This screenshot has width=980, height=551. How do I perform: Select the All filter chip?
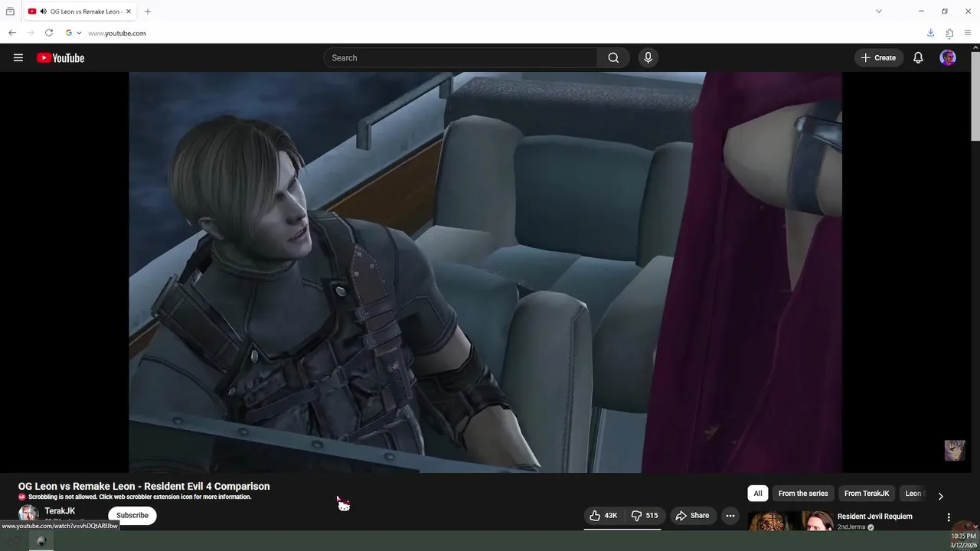click(x=758, y=494)
